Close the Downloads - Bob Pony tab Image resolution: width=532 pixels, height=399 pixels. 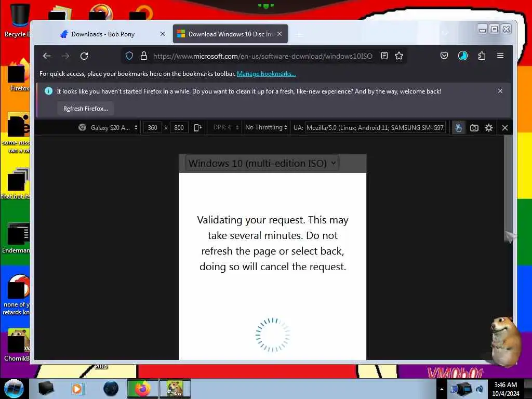click(x=163, y=34)
